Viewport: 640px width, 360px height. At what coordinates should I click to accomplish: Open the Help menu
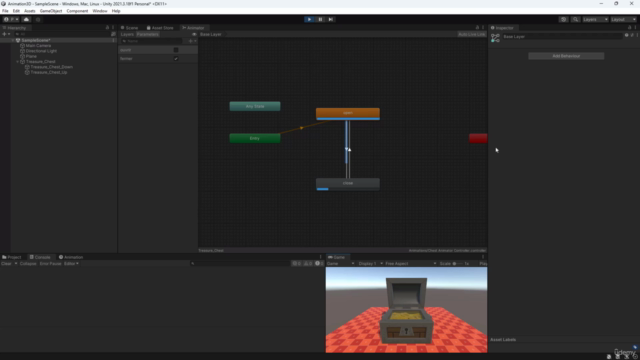coord(116,11)
